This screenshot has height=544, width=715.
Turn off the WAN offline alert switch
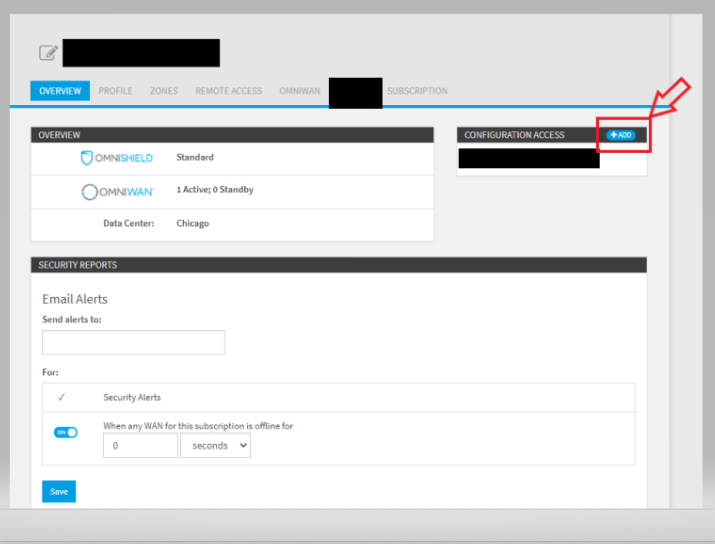point(66,432)
